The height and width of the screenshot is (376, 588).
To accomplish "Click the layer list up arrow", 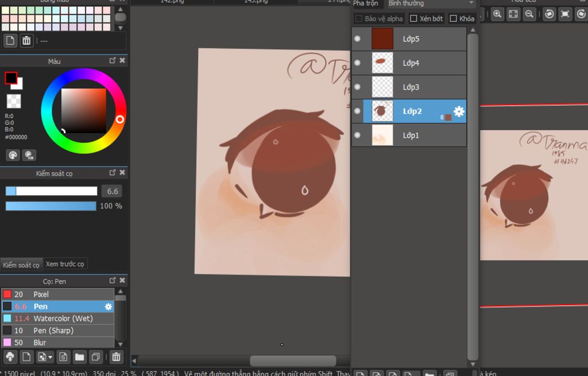I will (x=473, y=30).
